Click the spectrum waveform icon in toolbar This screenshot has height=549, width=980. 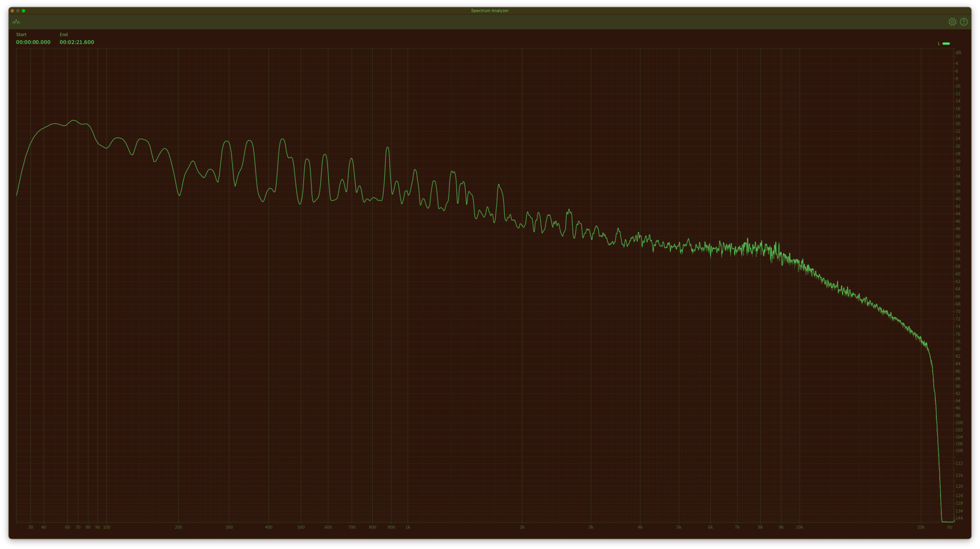16,22
